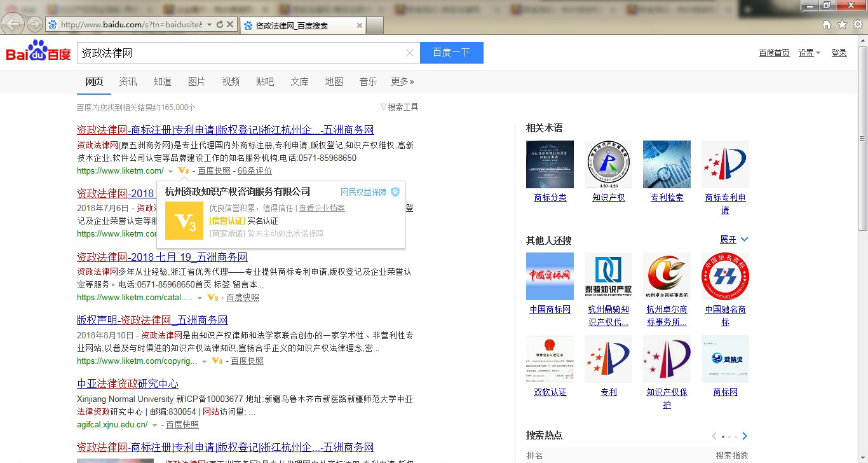Expand the arrow after www.liketm.com/catal..... URL
Screen dimensions: 868x463
click(200, 298)
